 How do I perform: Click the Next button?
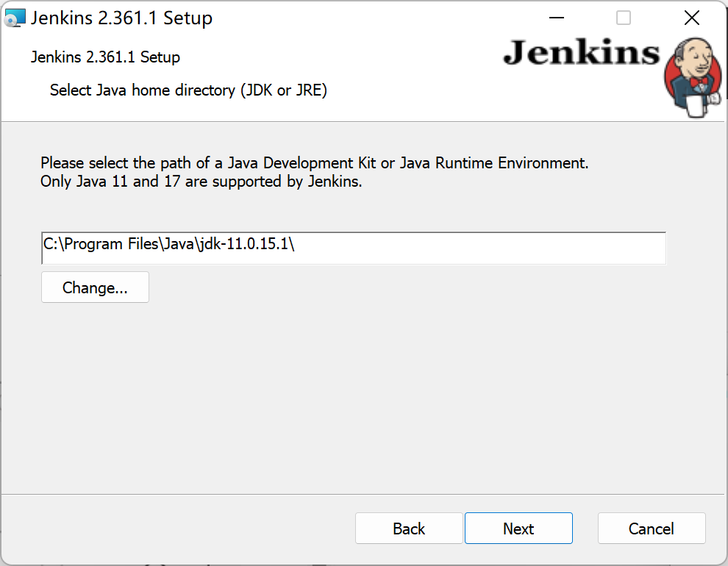click(x=518, y=528)
